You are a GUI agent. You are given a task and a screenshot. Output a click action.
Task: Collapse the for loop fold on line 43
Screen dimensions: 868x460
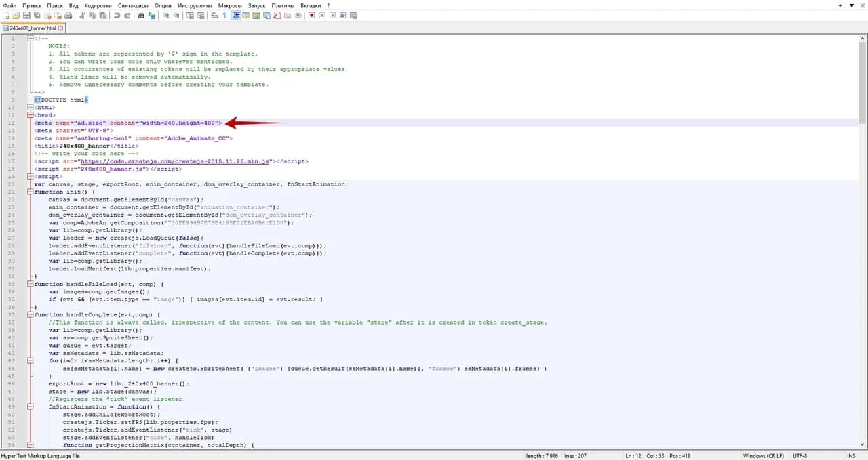[x=29, y=360]
